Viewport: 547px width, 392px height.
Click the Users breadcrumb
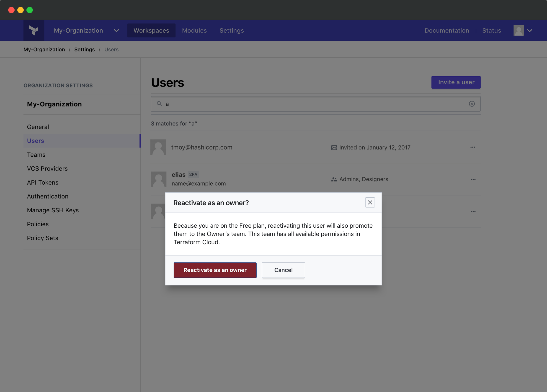click(x=111, y=49)
